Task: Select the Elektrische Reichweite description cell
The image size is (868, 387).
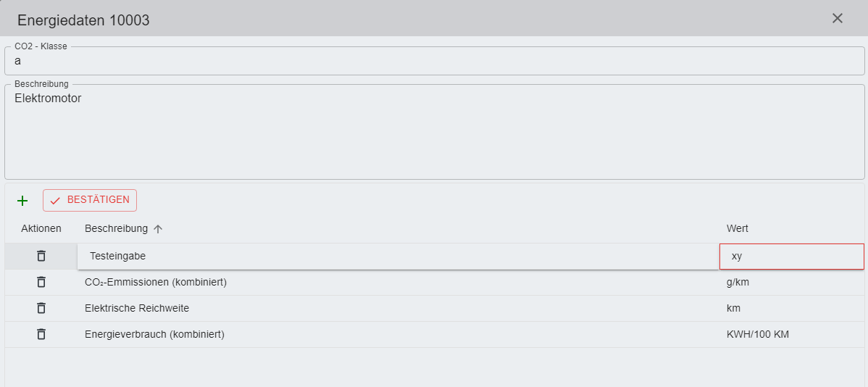Action: [x=137, y=308]
